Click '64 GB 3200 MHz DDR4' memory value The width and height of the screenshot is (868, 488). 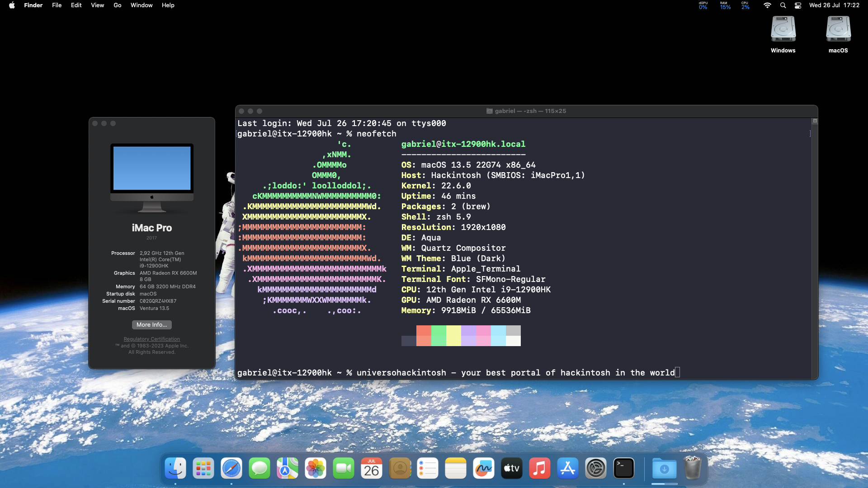(x=168, y=287)
